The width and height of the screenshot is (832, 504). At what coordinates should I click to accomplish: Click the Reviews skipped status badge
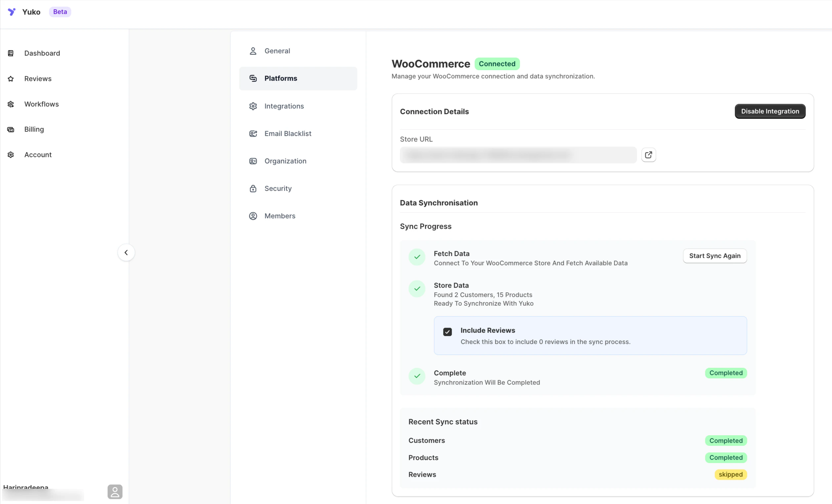tap(731, 474)
